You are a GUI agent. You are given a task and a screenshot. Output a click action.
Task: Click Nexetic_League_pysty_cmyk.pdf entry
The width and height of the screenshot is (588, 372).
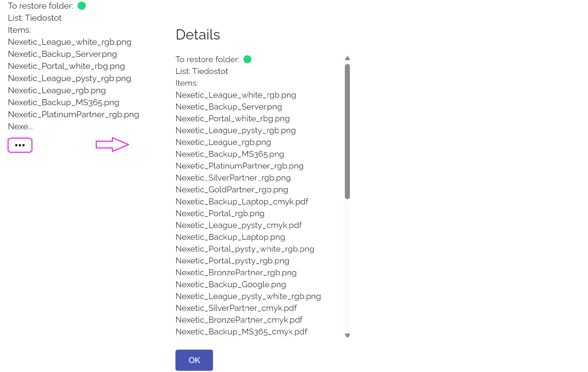(x=239, y=225)
